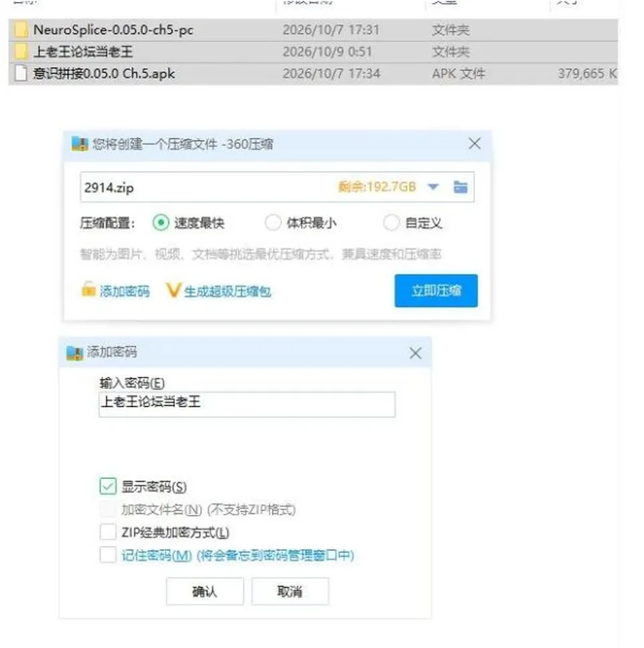Click the APK 文件 type cell
Screen dimensions: 644x648
point(458,74)
